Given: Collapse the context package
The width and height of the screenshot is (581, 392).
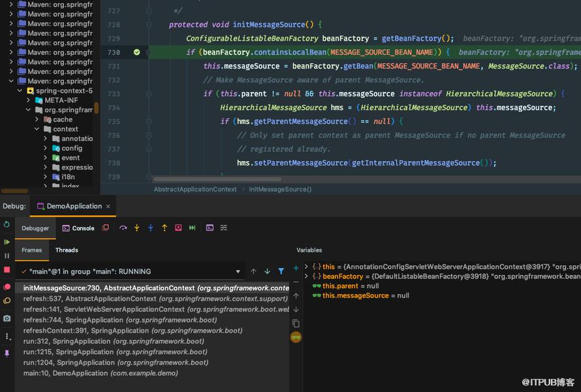Looking at the screenshot, I should coord(37,129).
